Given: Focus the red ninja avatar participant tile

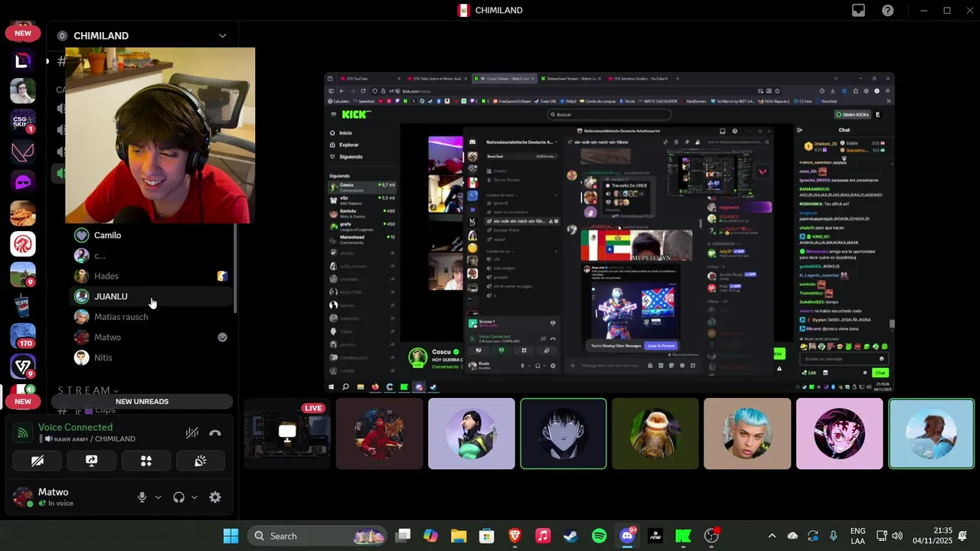Looking at the screenshot, I should [x=380, y=433].
